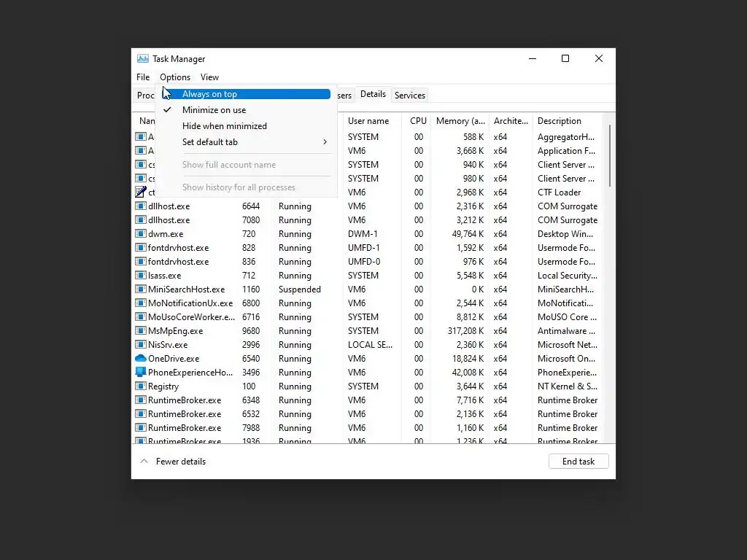Click the NisSrv.exe process icon
This screenshot has width=747, height=560.
point(141,344)
